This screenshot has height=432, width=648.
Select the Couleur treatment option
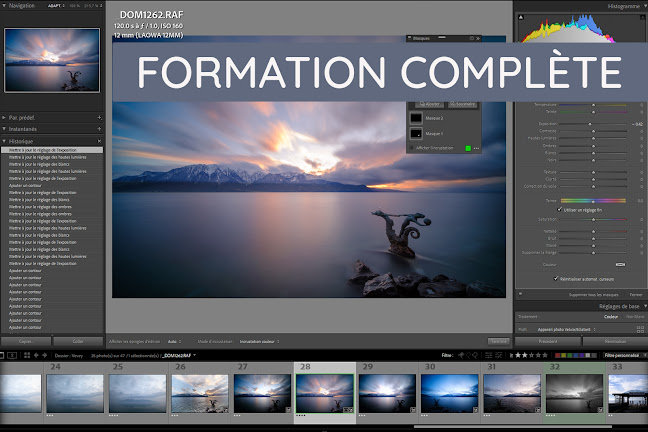(x=611, y=317)
